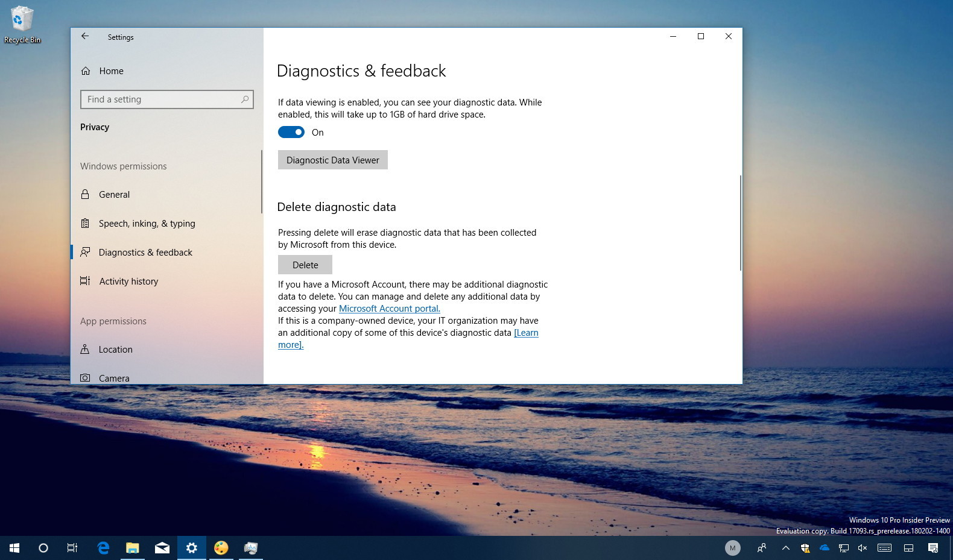953x560 pixels.
Task: Open Task View on taskbar
Action: 72,548
